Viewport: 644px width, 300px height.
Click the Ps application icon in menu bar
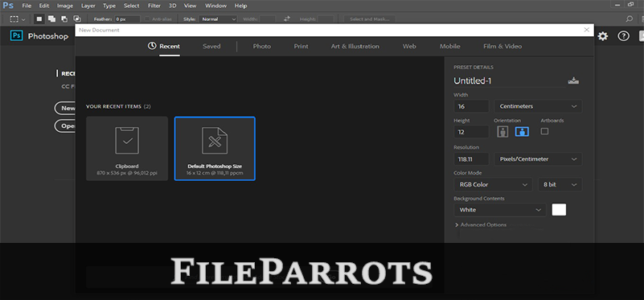coord(8,6)
